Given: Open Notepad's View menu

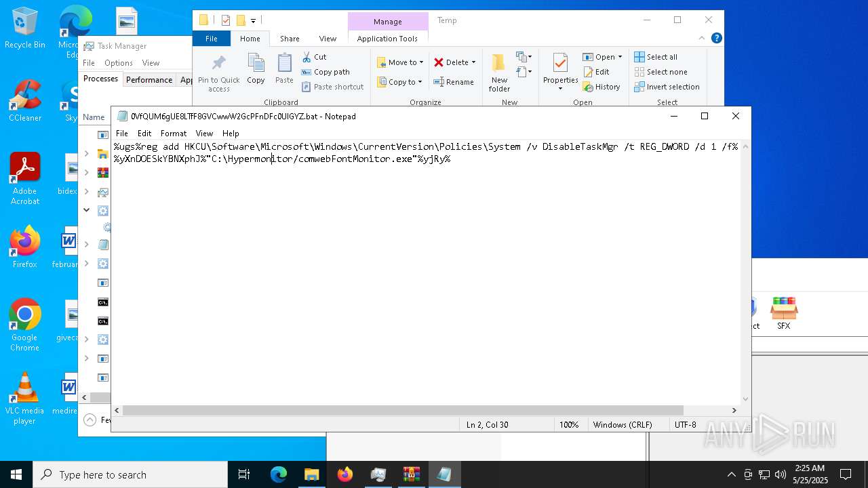Looking at the screenshot, I should click(x=204, y=134).
